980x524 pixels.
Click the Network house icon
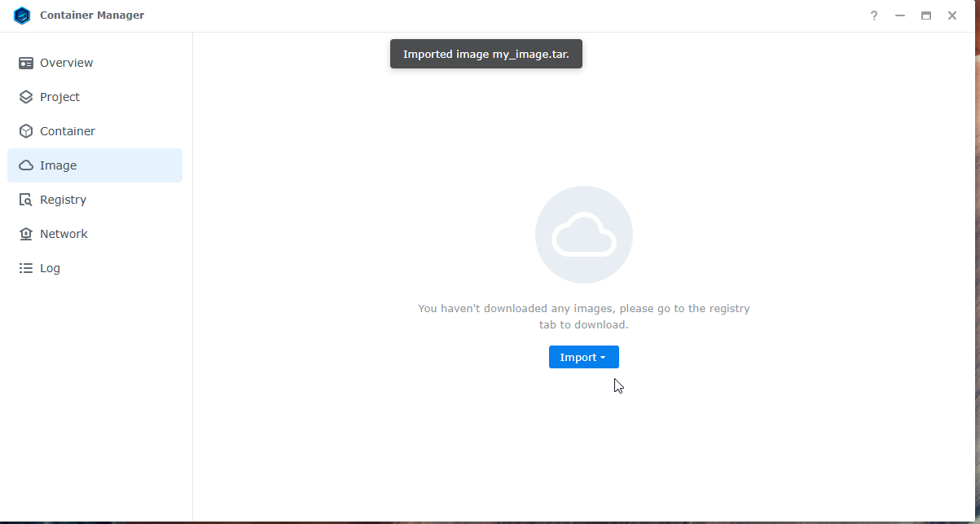[26, 234]
